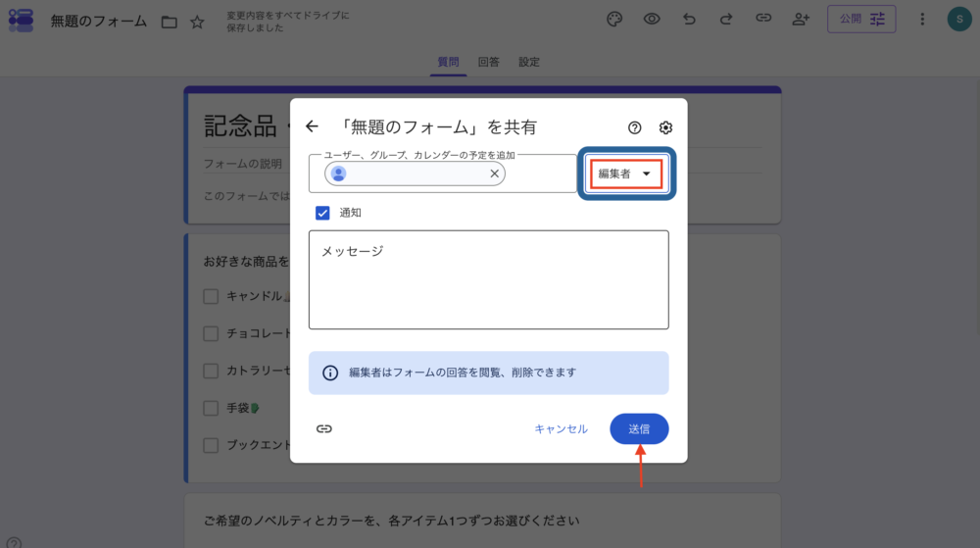Screen dimensions: 980x548
Task: Toggle the 通知 checkbox
Action: click(x=322, y=213)
